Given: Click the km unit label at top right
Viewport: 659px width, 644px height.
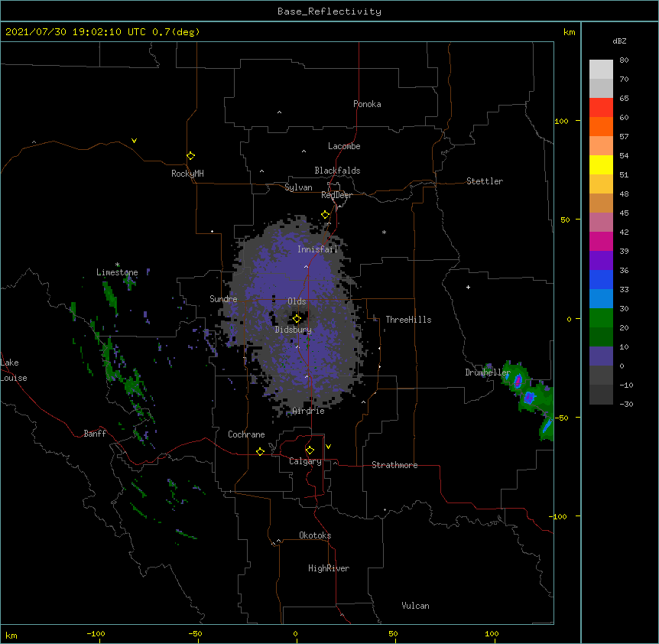Looking at the screenshot, I should [x=569, y=32].
